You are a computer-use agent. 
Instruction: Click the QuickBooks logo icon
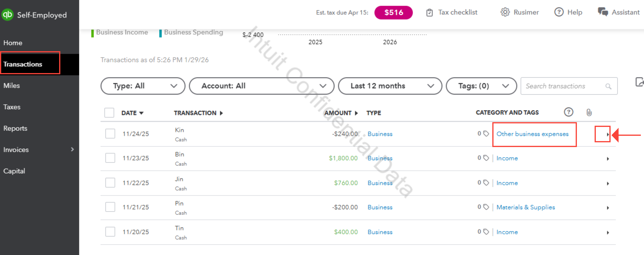coord(8,14)
